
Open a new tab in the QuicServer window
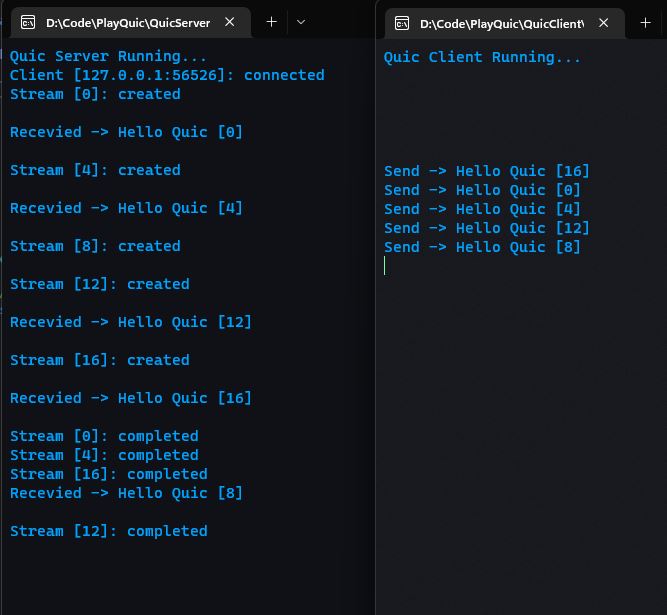pos(271,22)
